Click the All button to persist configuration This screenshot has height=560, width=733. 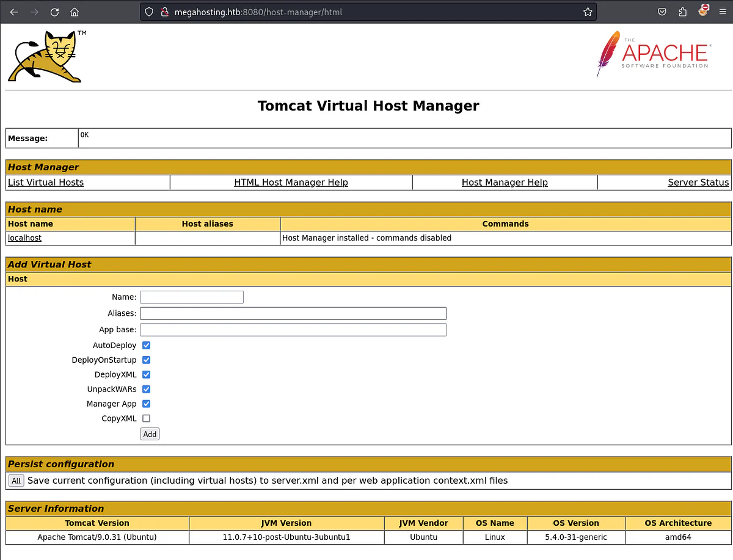tap(16, 481)
